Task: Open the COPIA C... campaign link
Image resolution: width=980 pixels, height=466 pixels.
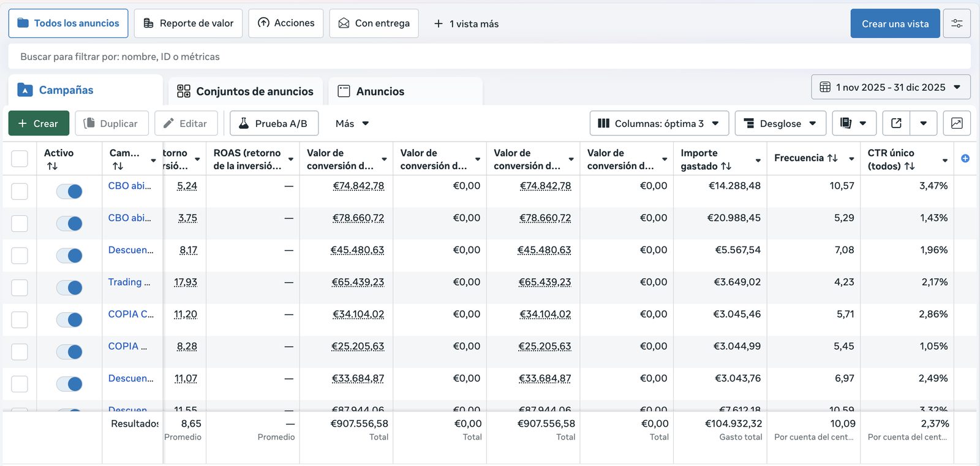Action: pyautogui.click(x=131, y=314)
